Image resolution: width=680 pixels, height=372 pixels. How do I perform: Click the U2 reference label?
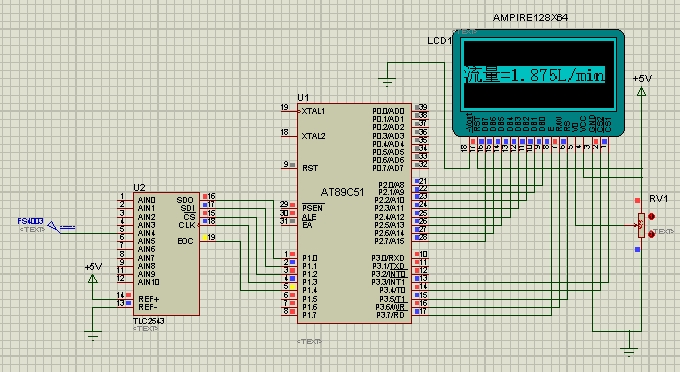coord(139,187)
